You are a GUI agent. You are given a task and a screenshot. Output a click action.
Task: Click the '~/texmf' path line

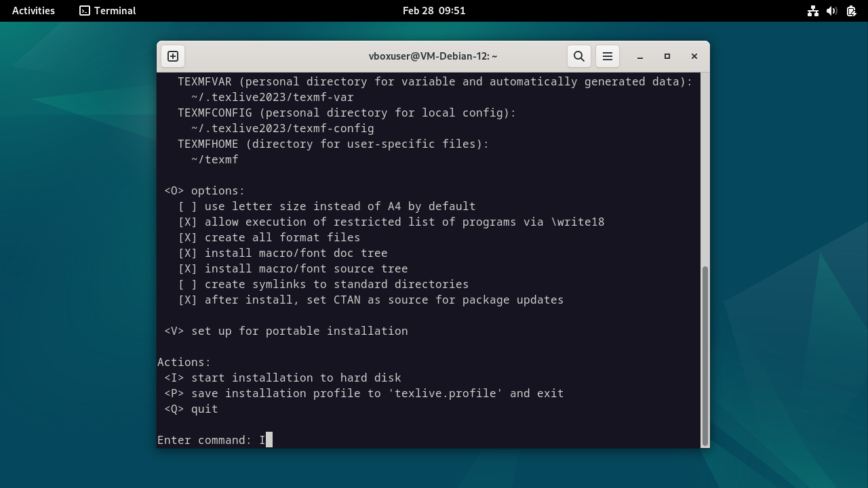pos(215,159)
